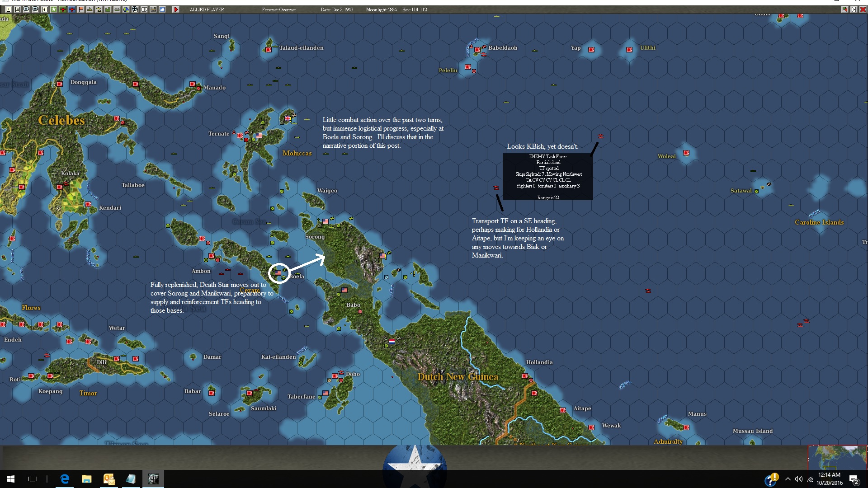Click the green factory industry icon
The height and width of the screenshot is (488, 868).
tap(108, 9)
